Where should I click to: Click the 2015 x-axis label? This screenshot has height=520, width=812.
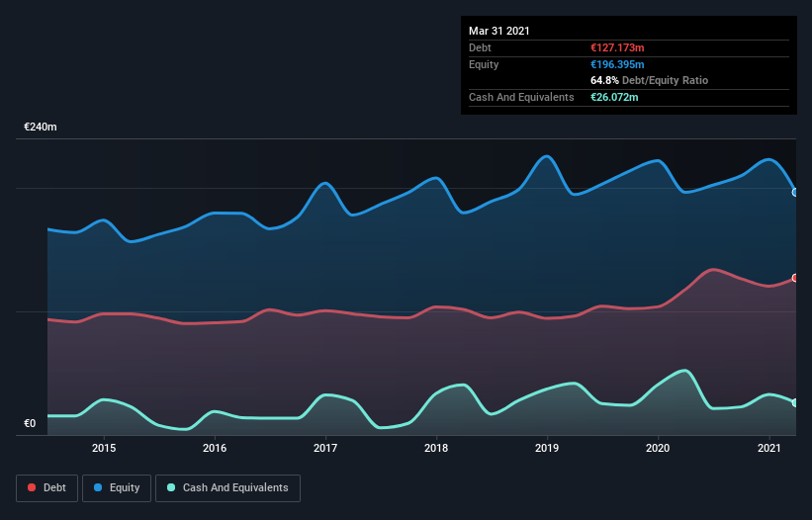click(104, 448)
